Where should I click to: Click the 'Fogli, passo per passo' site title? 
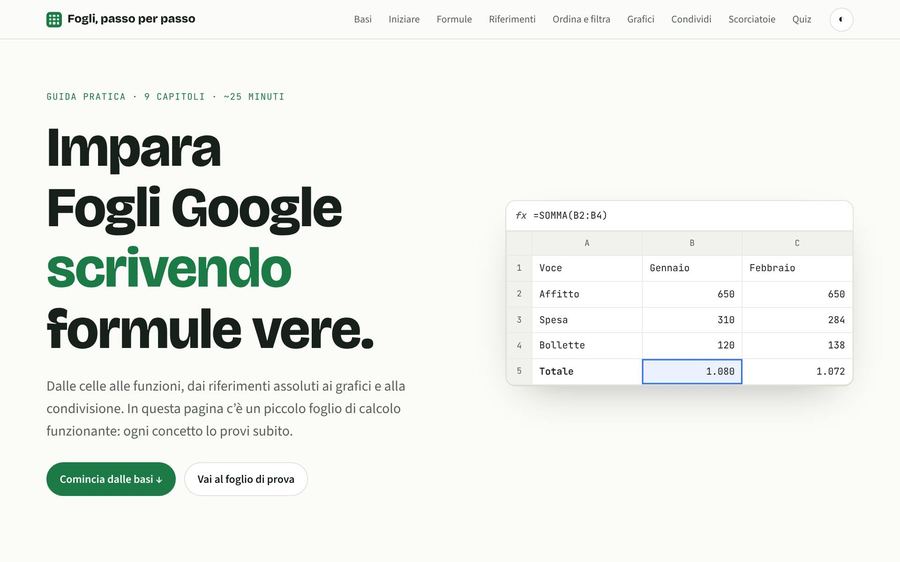pos(131,19)
